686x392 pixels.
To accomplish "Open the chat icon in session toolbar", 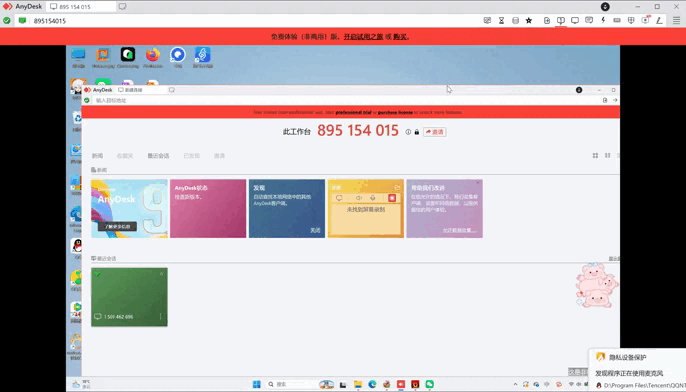I will (x=589, y=20).
